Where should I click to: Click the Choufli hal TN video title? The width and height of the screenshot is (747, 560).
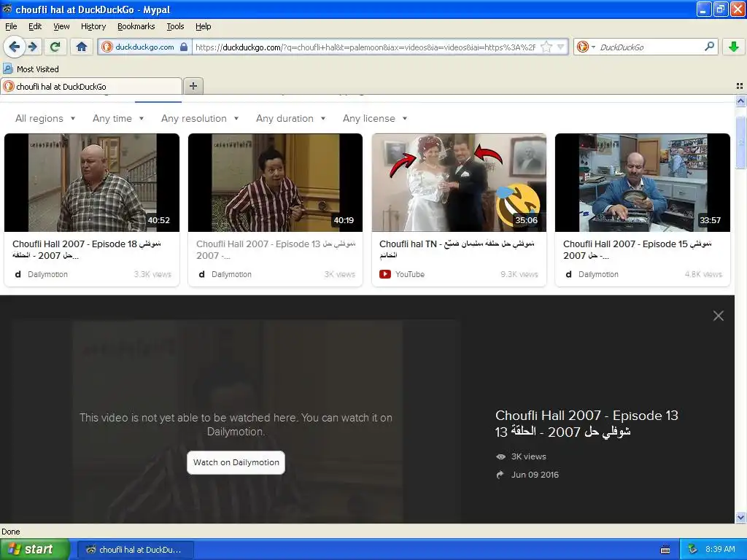point(457,249)
